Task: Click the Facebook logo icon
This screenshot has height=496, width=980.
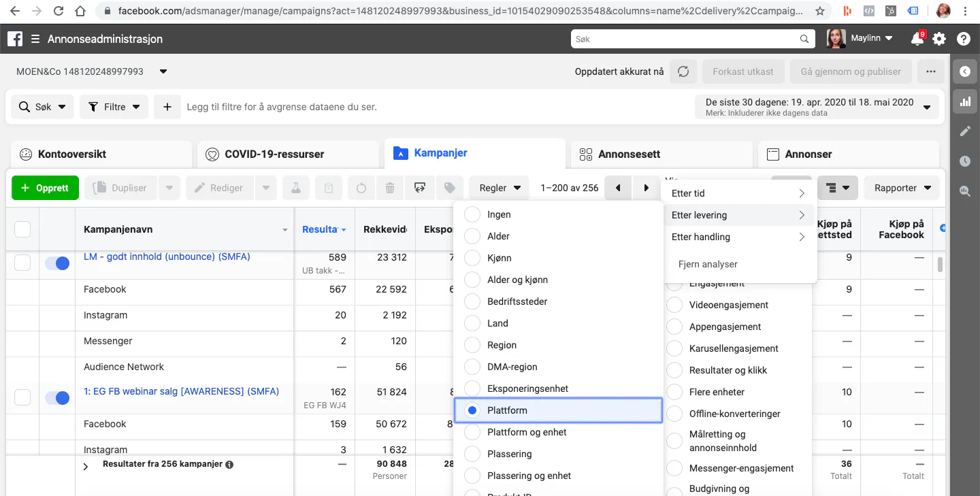Action: point(15,39)
